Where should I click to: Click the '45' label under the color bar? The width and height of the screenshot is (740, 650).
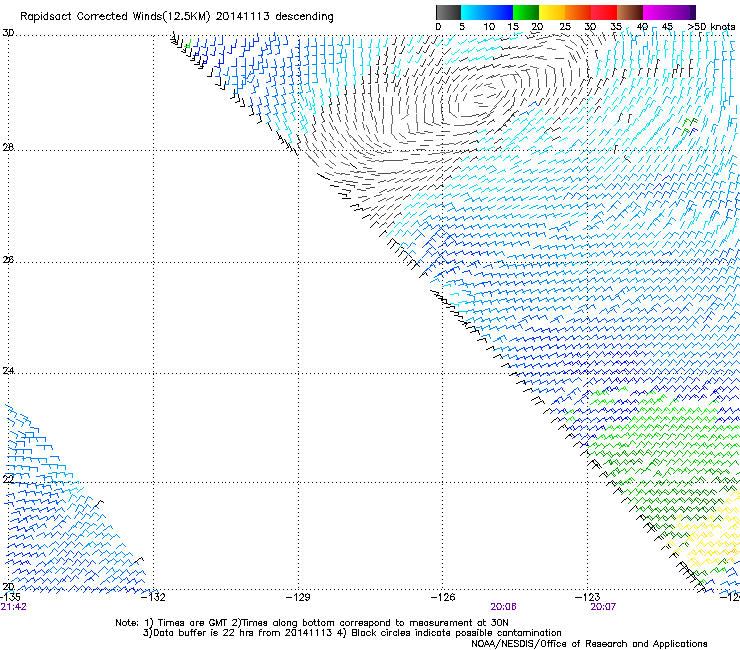point(667,27)
